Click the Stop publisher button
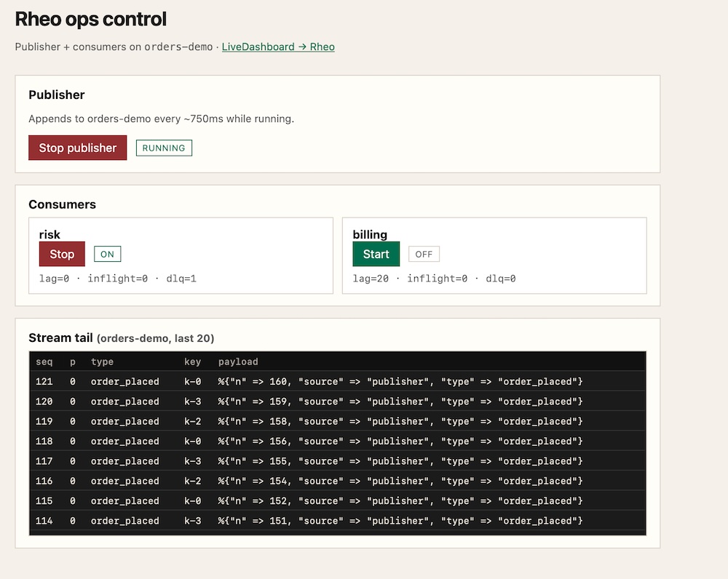The height and width of the screenshot is (579, 728). [x=78, y=148]
